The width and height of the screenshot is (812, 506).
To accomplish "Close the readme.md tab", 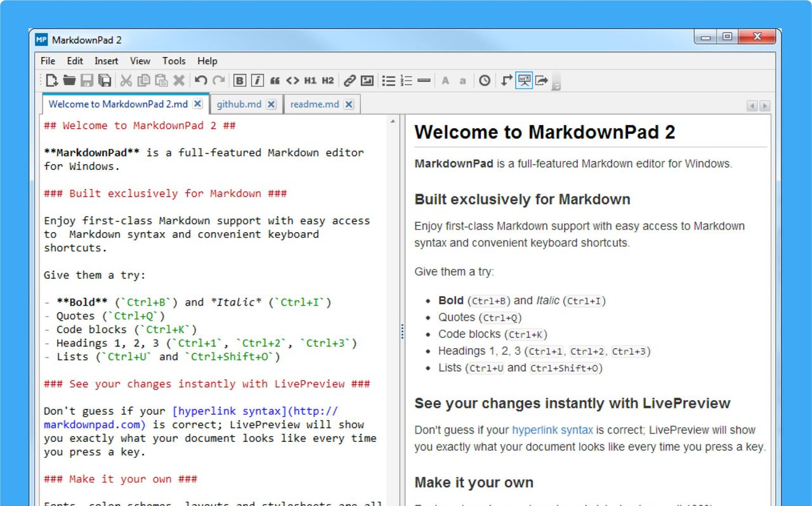I will (348, 103).
